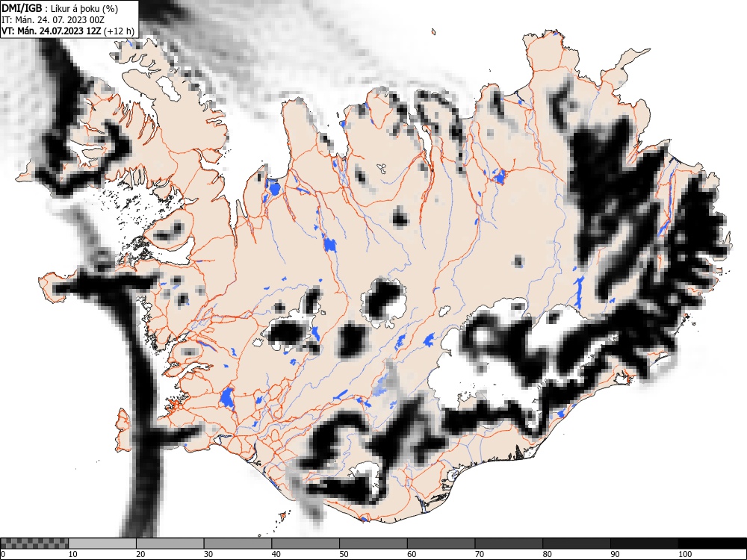Click the legend label '80'
Image resolution: width=747 pixels, height=560 pixels.
point(547,554)
